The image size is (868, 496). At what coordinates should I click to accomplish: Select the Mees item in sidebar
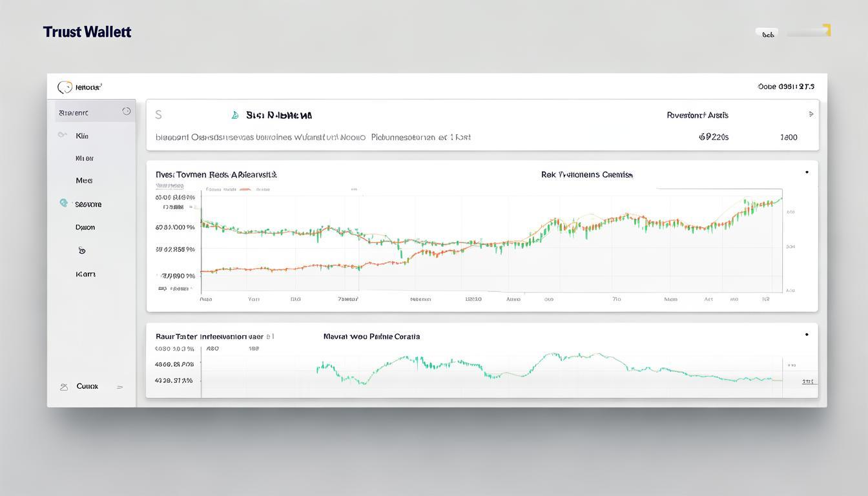[x=84, y=181]
